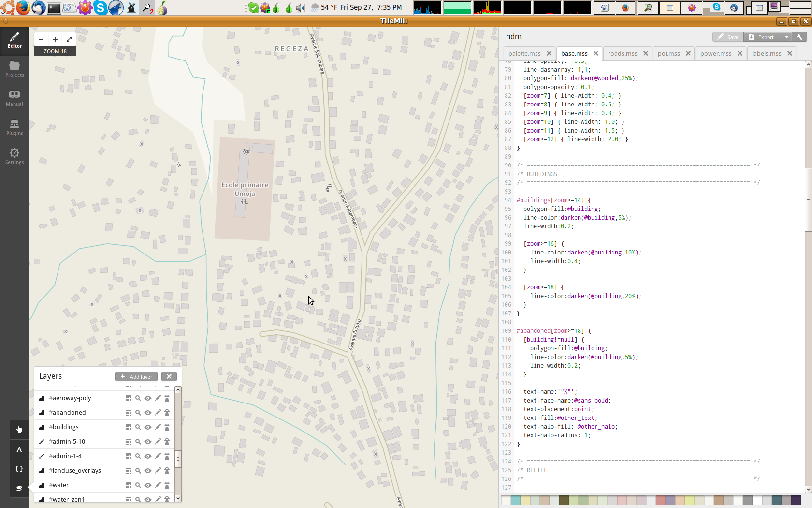
Task: Expand the Export dropdown arrow
Action: 787,37
